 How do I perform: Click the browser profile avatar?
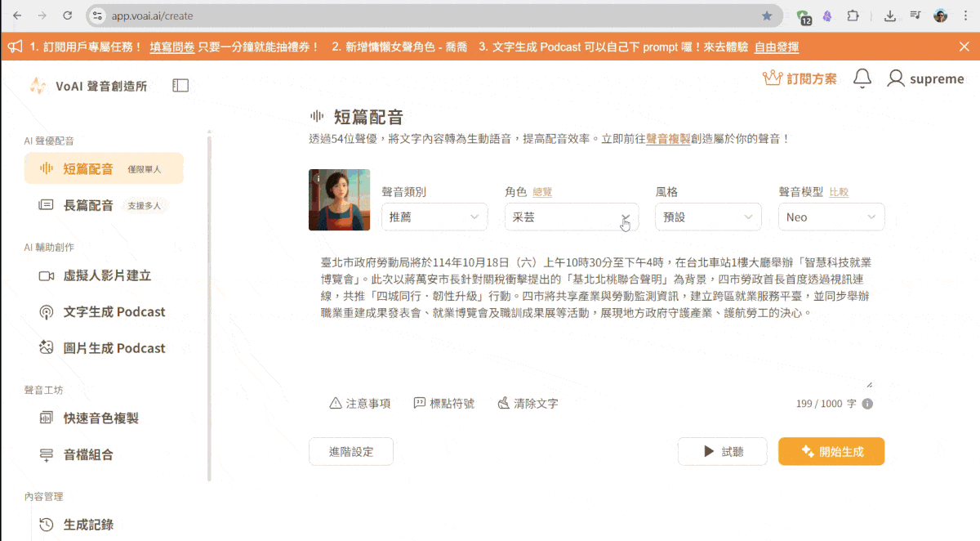pos(941,16)
